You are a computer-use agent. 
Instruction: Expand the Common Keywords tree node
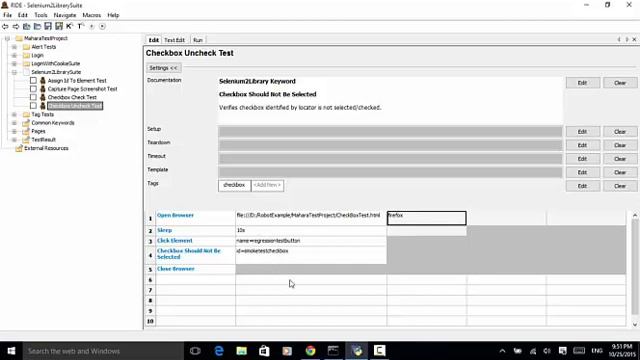click(14, 122)
